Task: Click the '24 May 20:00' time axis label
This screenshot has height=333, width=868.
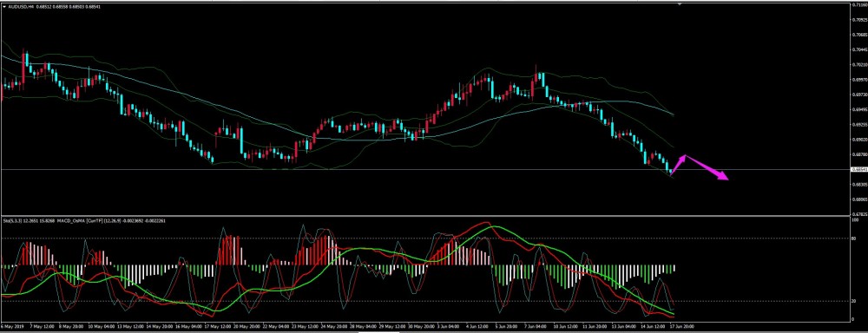Action: click(x=334, y=326)
